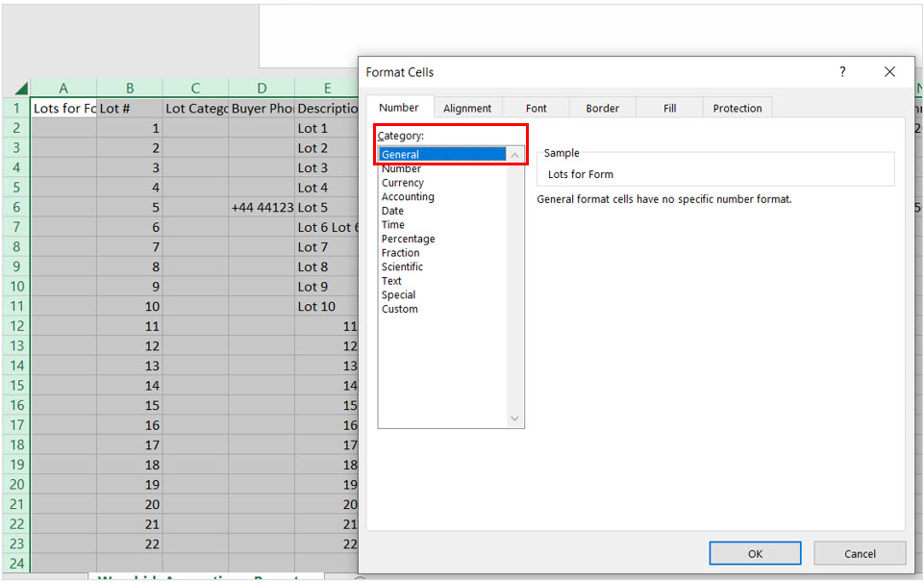Close the Format Cells dialog

(x=889, y=72)
